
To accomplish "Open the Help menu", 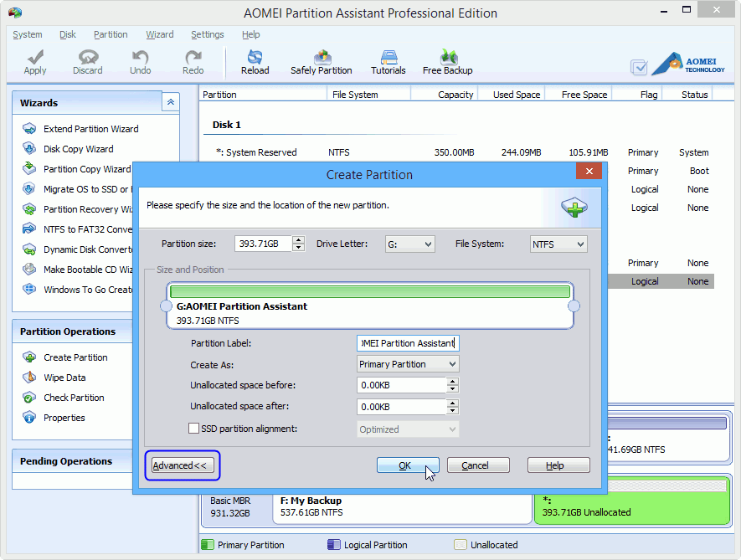I will [251, 34].
